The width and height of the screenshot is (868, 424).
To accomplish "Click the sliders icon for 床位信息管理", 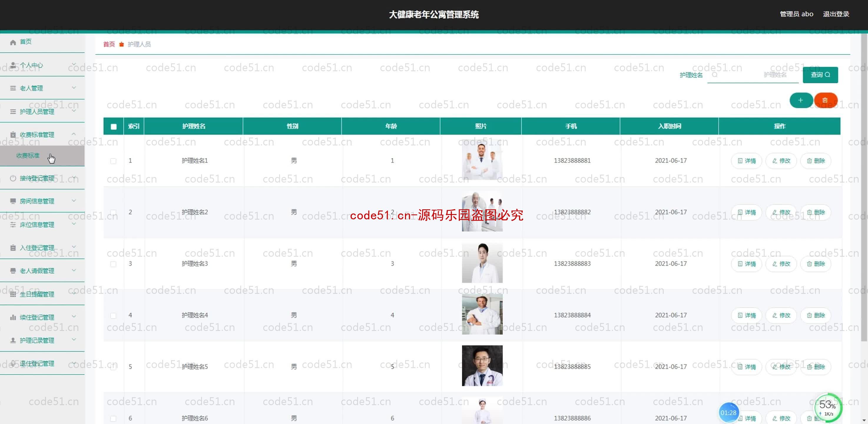I will (13, 224).
